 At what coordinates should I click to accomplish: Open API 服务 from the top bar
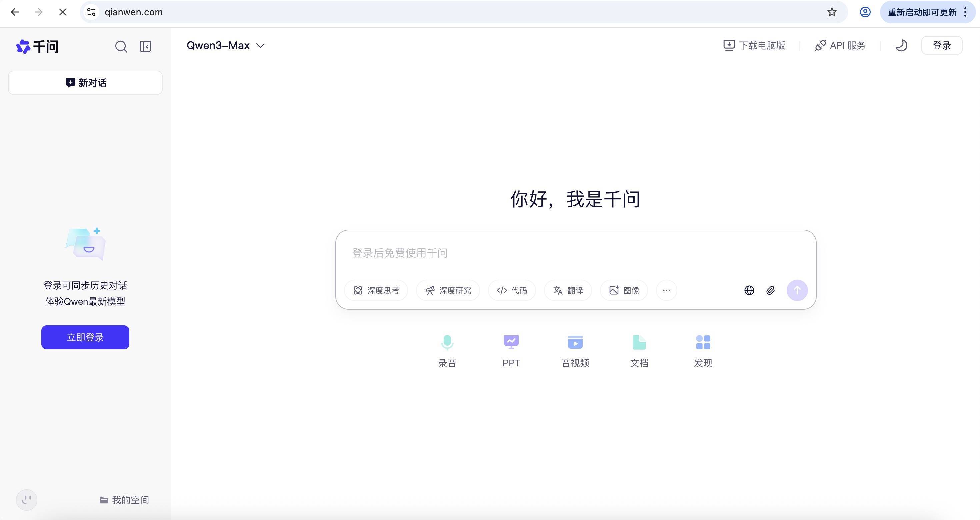tap(840, 45)
